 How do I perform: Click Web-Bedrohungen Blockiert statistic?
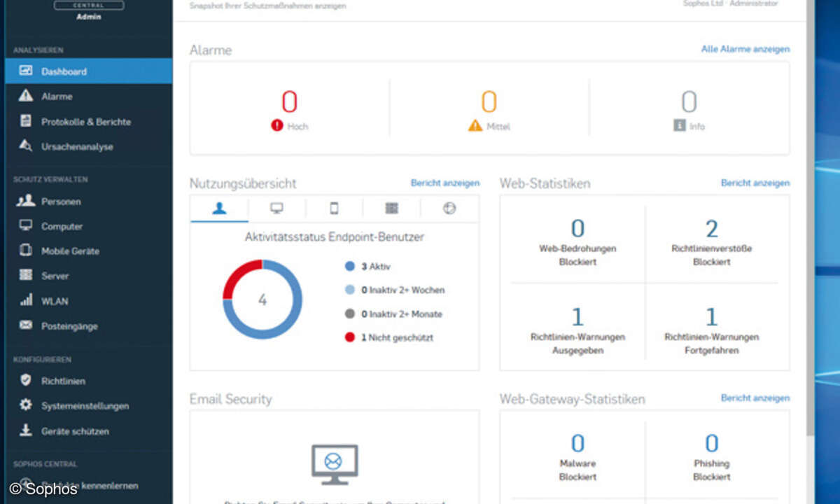[577, 242]
